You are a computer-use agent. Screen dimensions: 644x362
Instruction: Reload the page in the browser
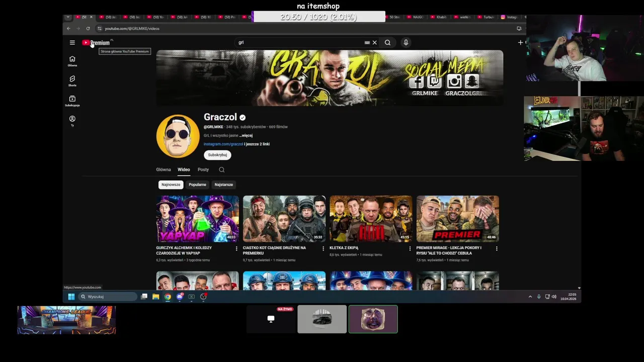click(88, 28)
